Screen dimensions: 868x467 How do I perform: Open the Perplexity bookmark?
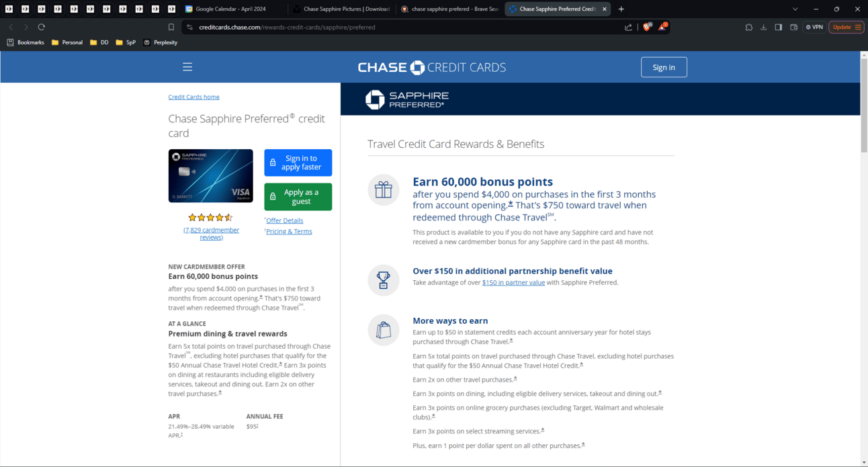click(161, 42)
